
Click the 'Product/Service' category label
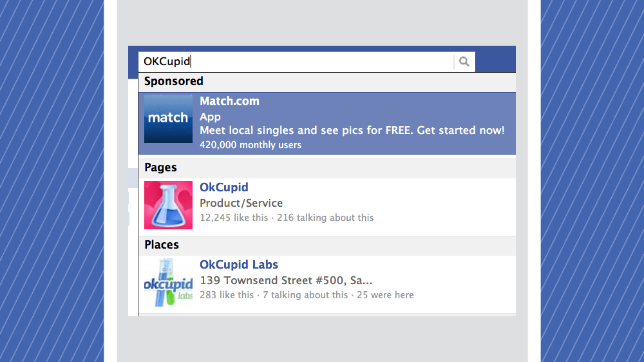tap(241, 203)
